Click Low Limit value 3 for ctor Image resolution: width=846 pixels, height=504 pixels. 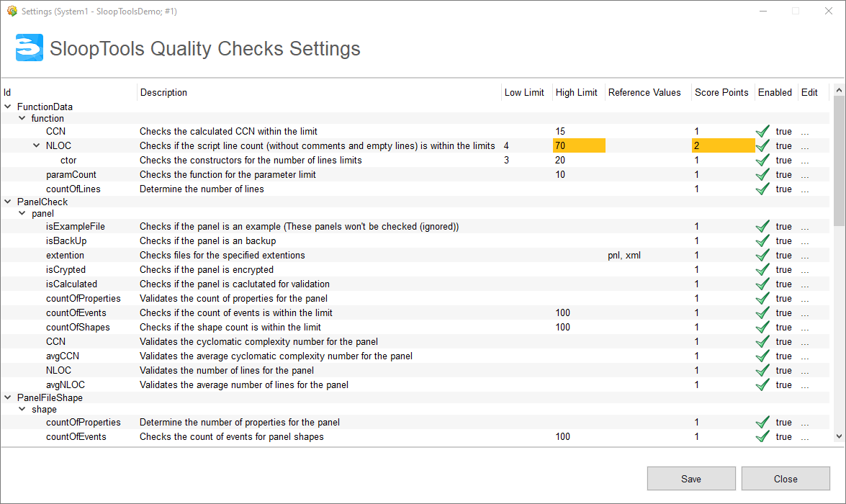pyautogui.click(x=506, y=161)
